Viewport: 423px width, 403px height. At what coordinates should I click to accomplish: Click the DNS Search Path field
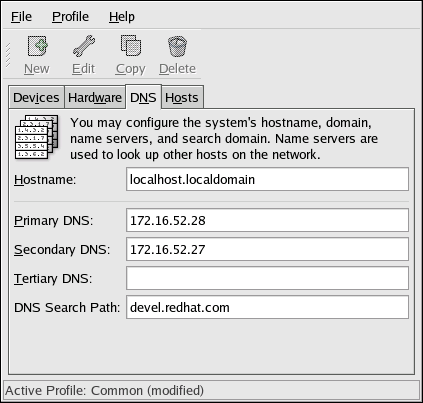click(267, 307)
